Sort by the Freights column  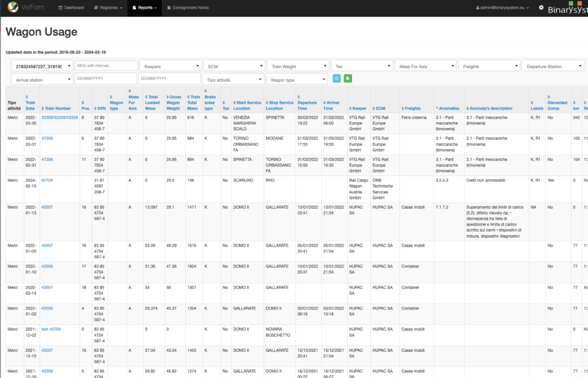click(411, 108)
